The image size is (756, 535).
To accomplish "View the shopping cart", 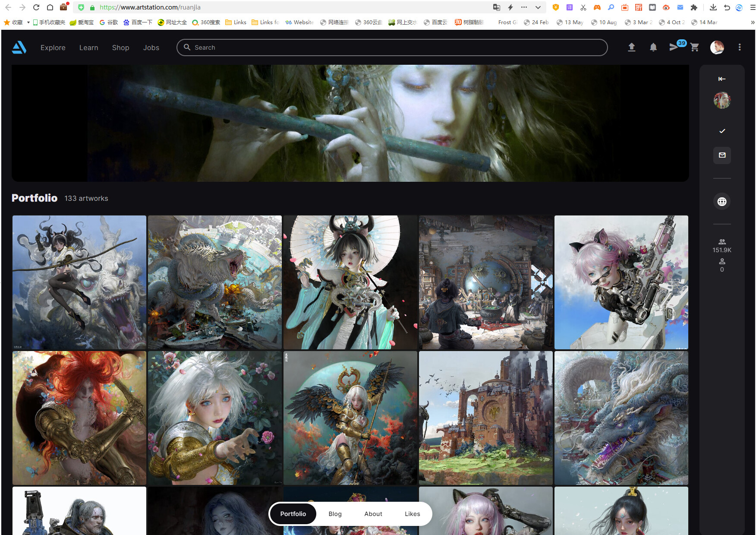I will pos(694,47).
